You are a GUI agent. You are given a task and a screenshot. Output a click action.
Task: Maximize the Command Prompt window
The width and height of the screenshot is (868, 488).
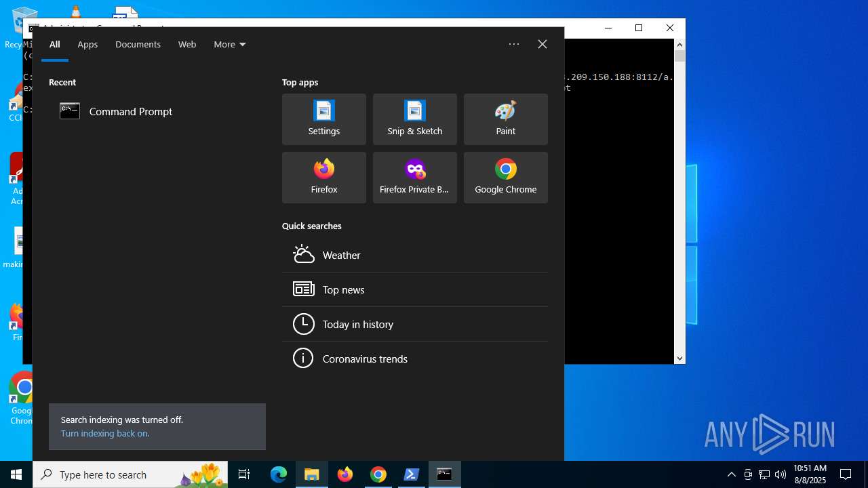point(639,28)
